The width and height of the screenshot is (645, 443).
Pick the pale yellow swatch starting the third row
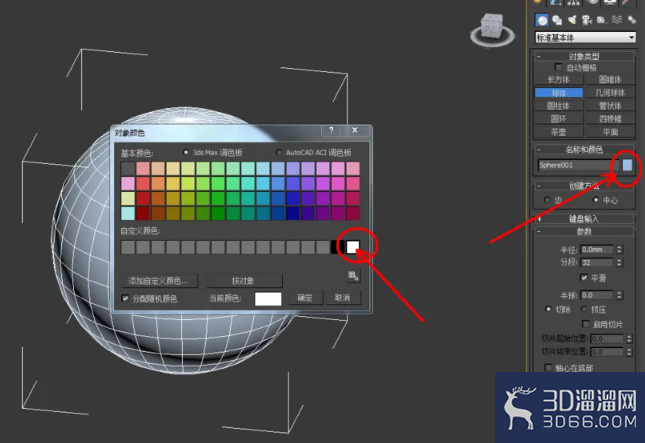click(128, 198)
